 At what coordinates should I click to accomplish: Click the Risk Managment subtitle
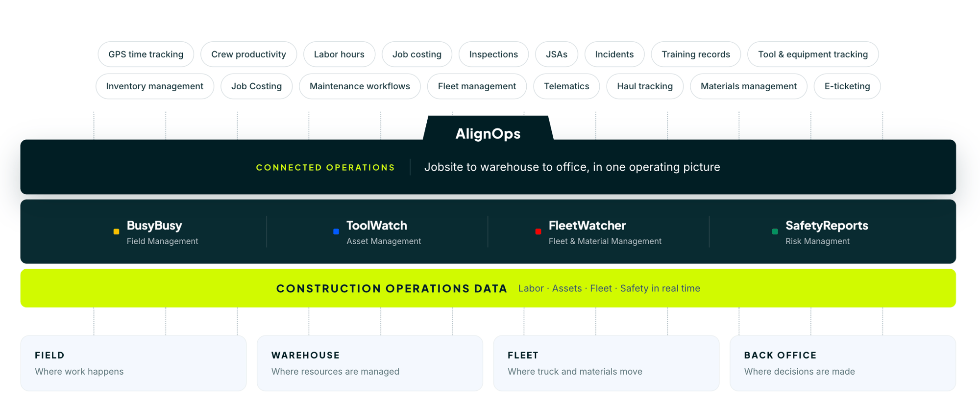817,241
